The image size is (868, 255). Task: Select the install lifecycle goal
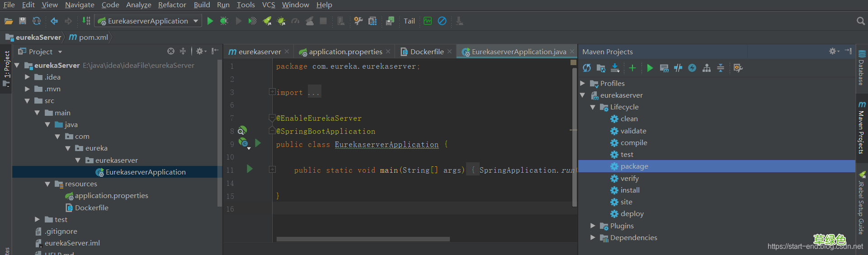point(630,190)
